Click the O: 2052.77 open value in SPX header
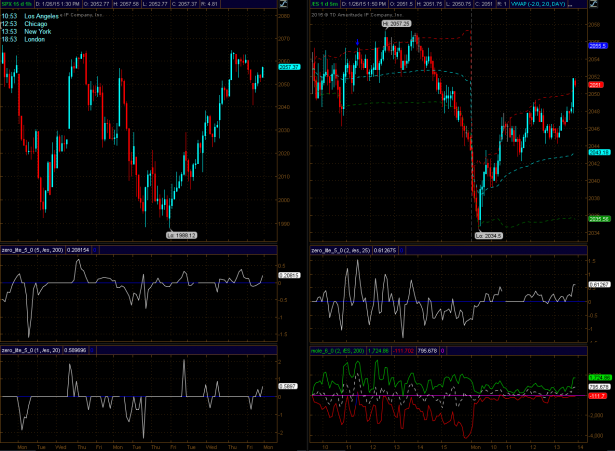Screen dimensions: 615x451 [x=96, y=4]
